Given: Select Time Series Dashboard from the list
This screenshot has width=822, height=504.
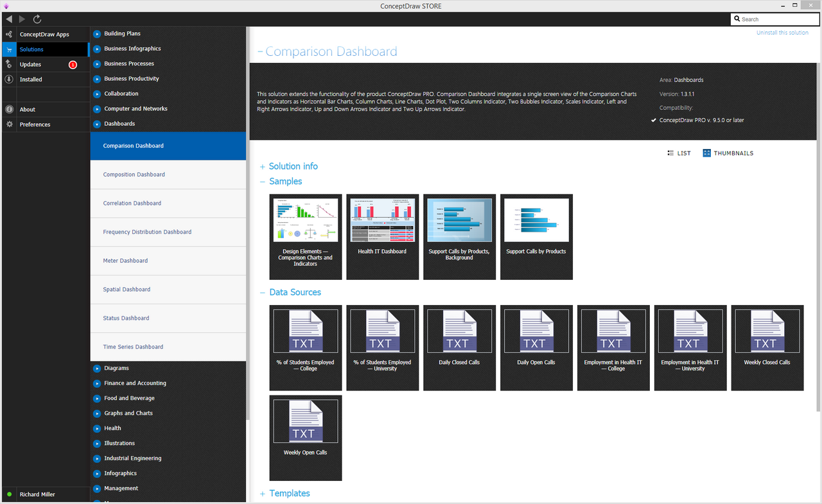Looking at the screenshot, I should tap(133, 347).
